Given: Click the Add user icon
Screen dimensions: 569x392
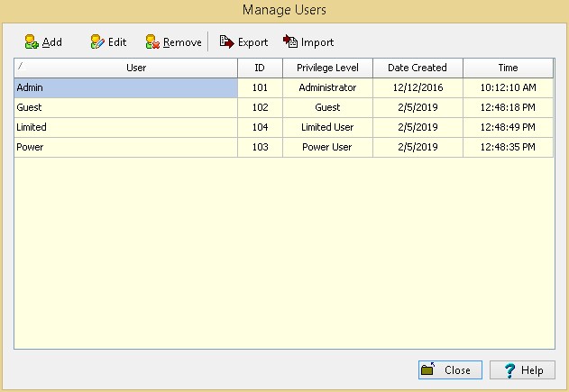Looking at the screenshot, I should (x=32, y=41).
